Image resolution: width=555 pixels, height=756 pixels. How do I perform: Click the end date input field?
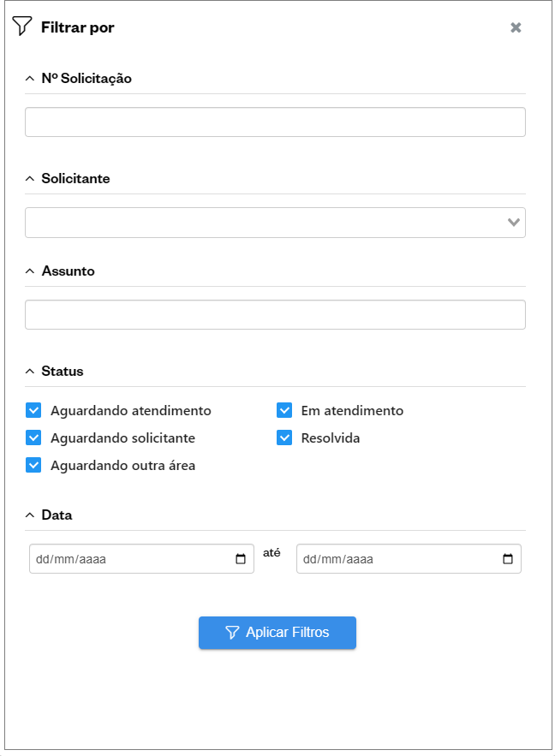click(394, 560)
